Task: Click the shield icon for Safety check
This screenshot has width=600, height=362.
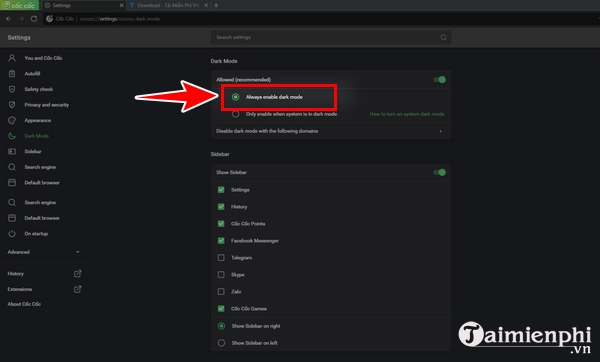Action: click(x=12, y=89)
